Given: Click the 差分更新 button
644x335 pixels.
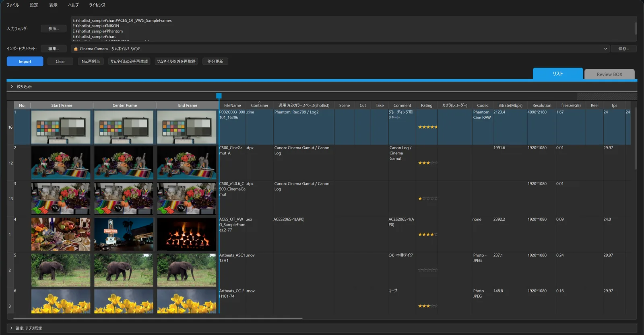Looking at the screenshot, I should [x=215, y=62].
